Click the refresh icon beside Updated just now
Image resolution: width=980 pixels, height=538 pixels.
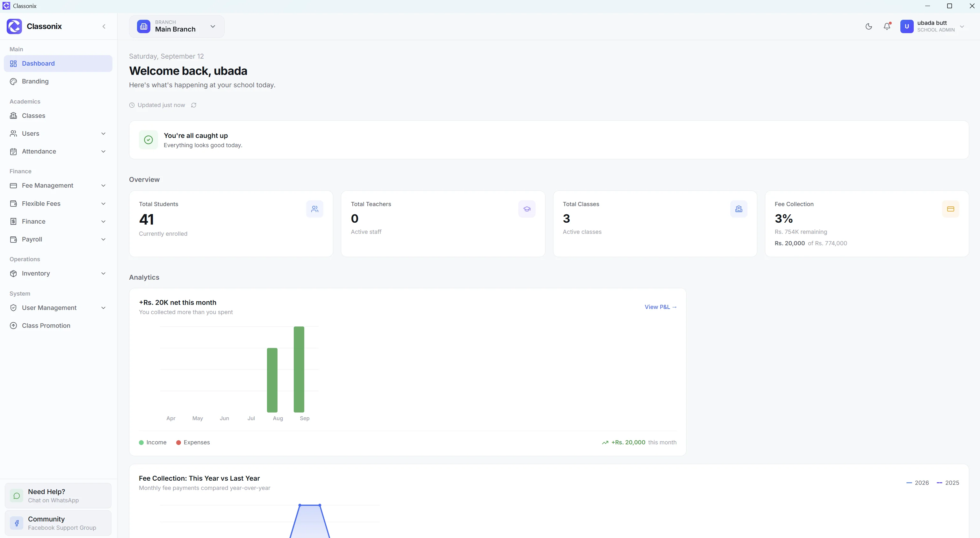[194, 105]
